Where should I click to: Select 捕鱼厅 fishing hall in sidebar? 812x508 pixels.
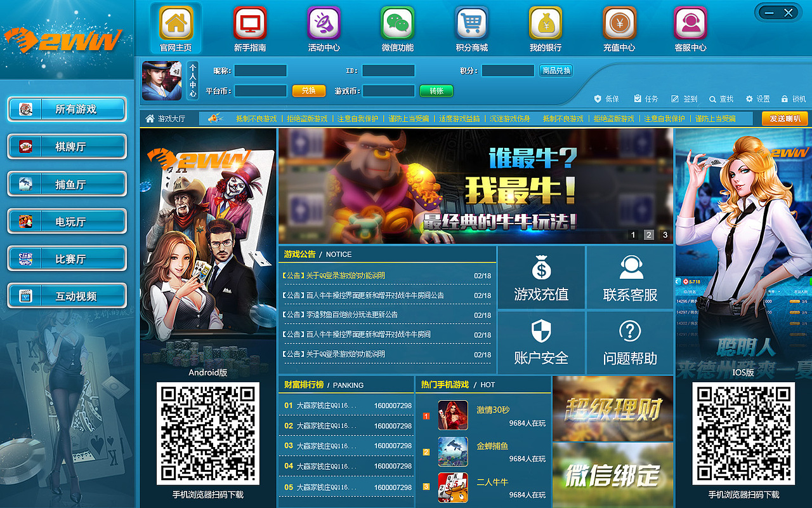[x=67, y=184]
